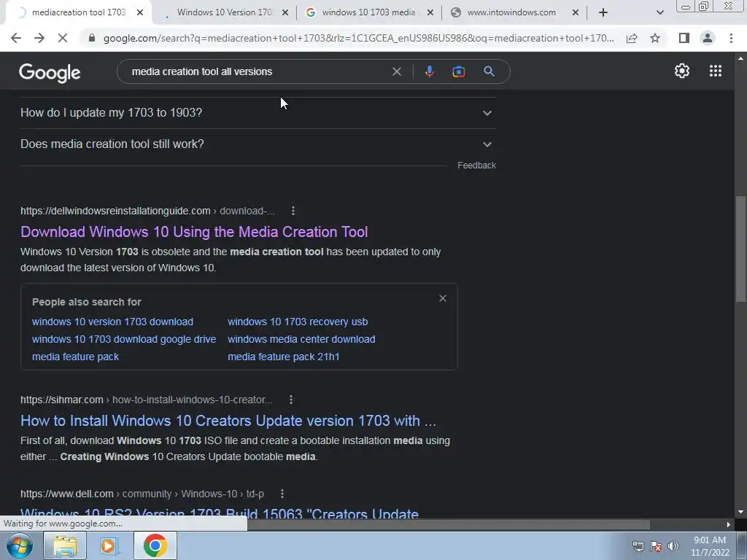
Task: Open a new browser tab
Action: coord(603,12)
